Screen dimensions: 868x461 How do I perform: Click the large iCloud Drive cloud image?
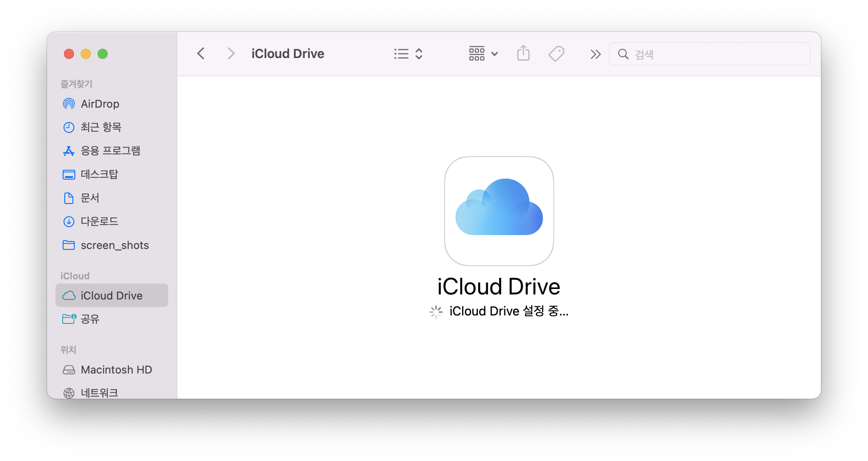click(499, 211)
